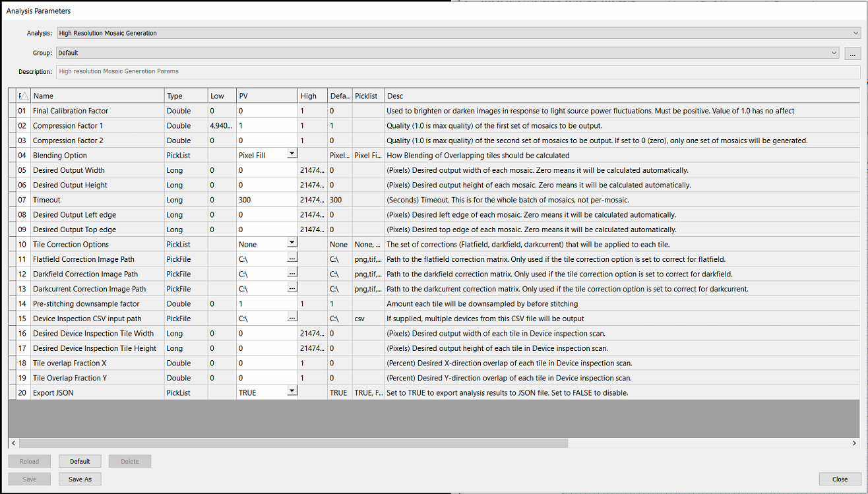
Task: Click the Default button
Action: [x=80, y=461]
